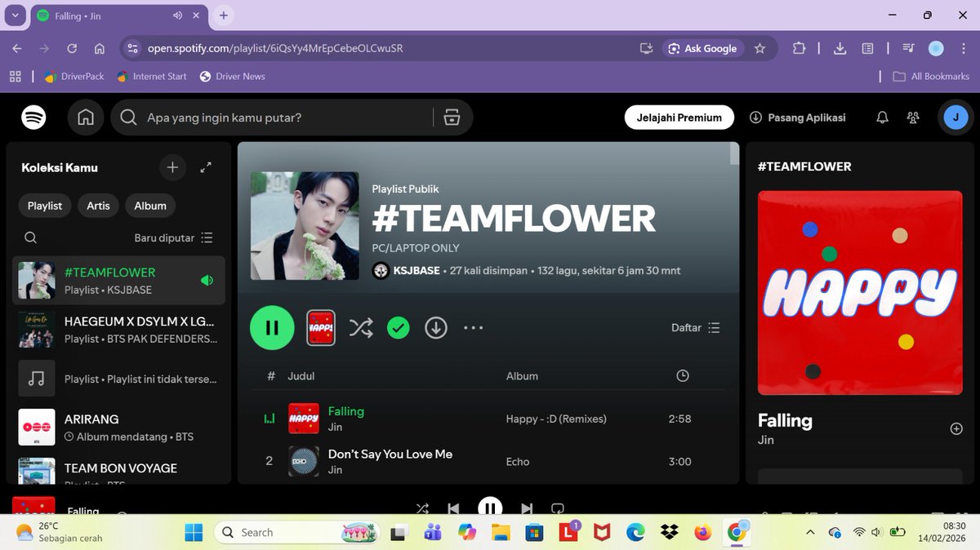Screen dimensions: 980x550
Task: Pause playback with the big green button
Action: (272, 327)
